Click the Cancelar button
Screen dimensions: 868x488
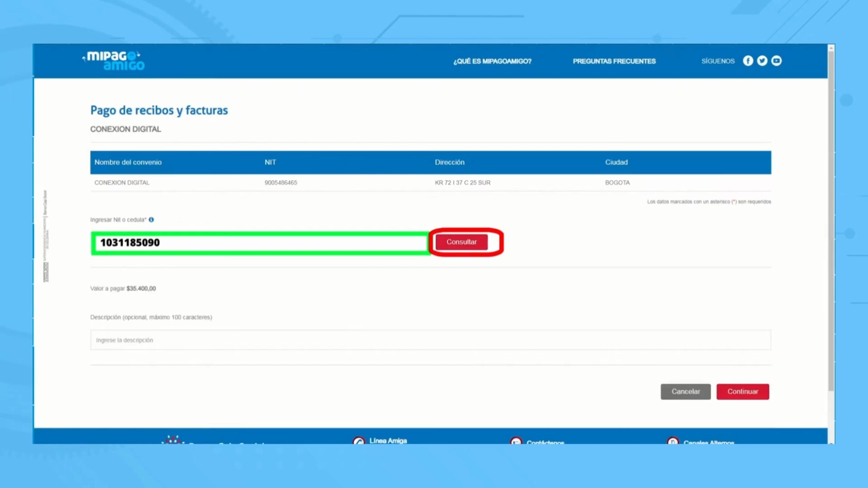685,392
